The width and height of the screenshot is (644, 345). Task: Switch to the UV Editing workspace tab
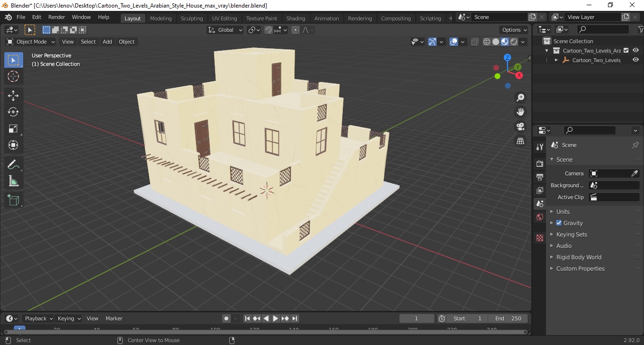click(x=224, y=18)
